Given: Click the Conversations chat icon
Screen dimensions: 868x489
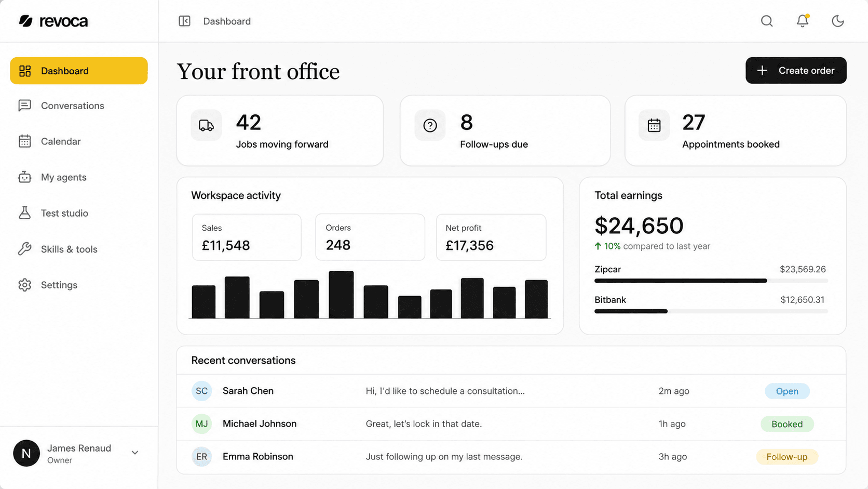Looking at the screenshot, I should click(x=24, y=105).
